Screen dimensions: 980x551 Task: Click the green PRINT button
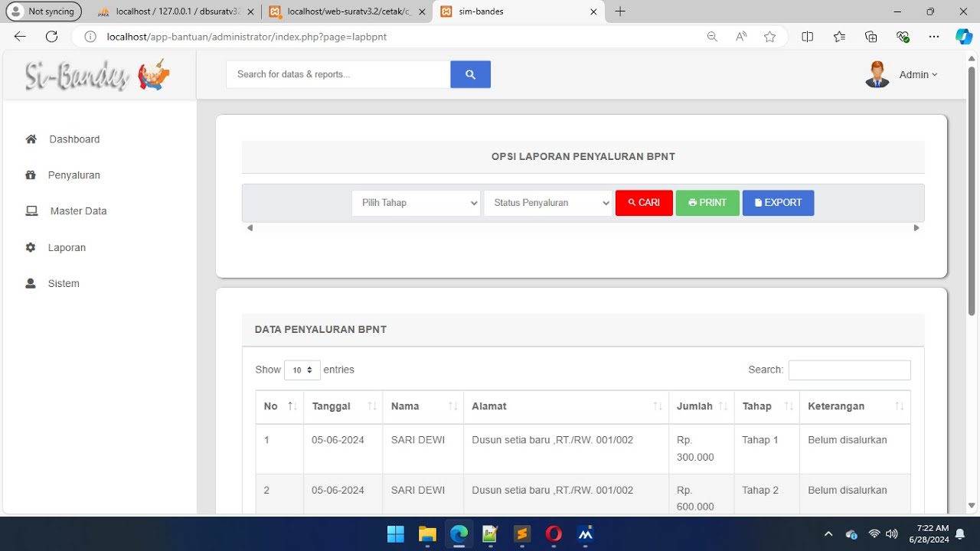coord(707,203)
